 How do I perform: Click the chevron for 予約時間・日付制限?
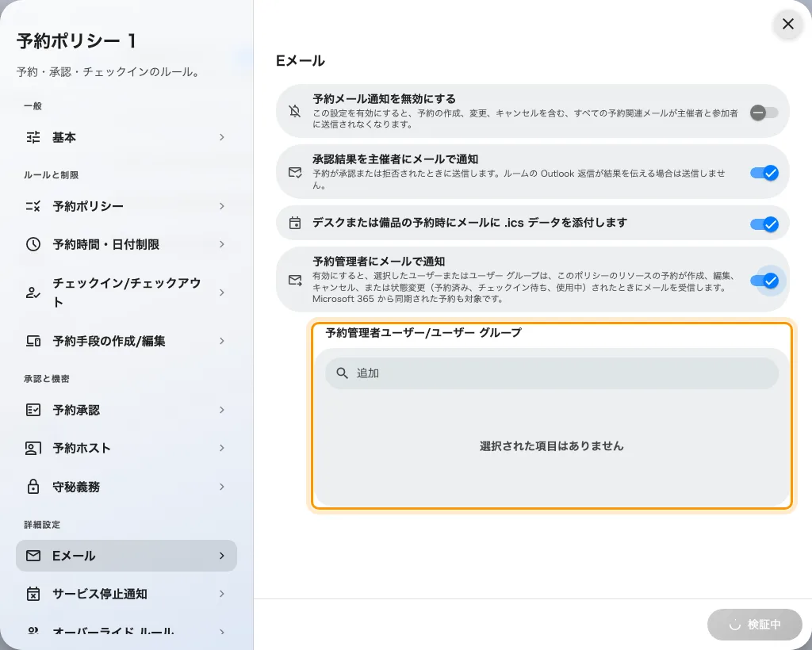pyautogui.click(x=222, y=244)
